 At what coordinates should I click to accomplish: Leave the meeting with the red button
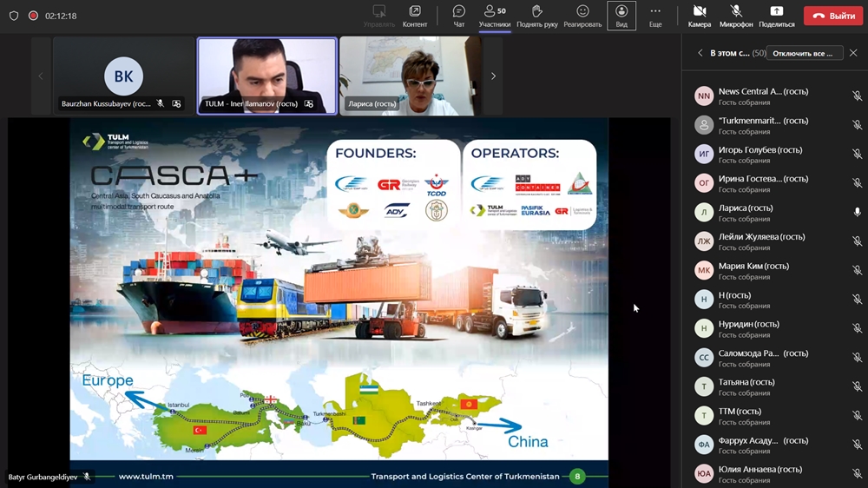833,16
